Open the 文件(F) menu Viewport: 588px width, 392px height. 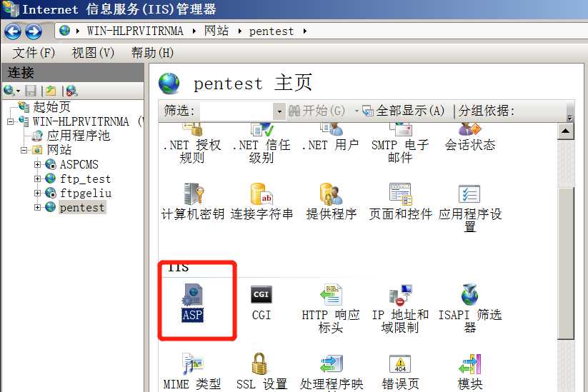pos(34,52)
